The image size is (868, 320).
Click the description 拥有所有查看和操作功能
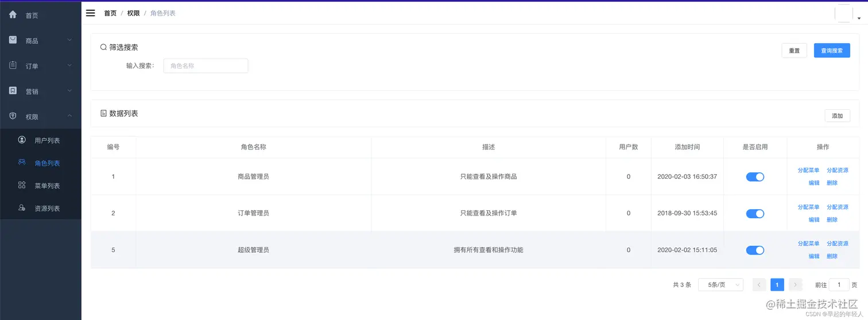point(489,250)
